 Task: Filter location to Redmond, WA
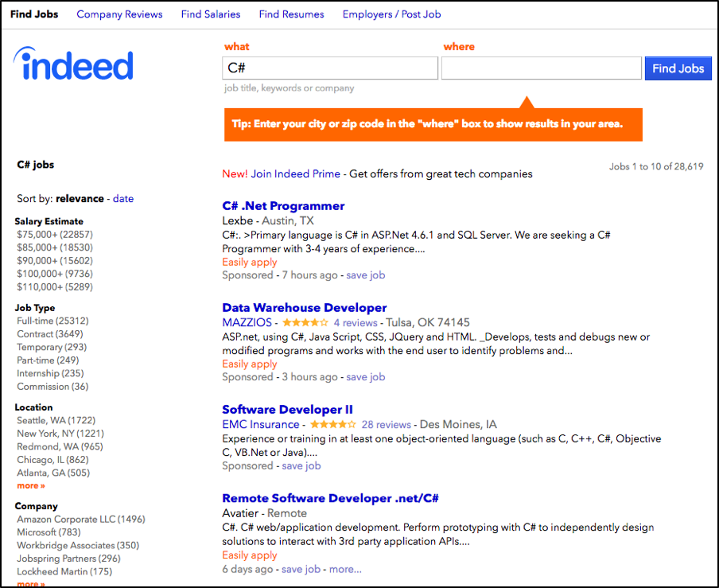pyautogui.click(x=60, y=446)
